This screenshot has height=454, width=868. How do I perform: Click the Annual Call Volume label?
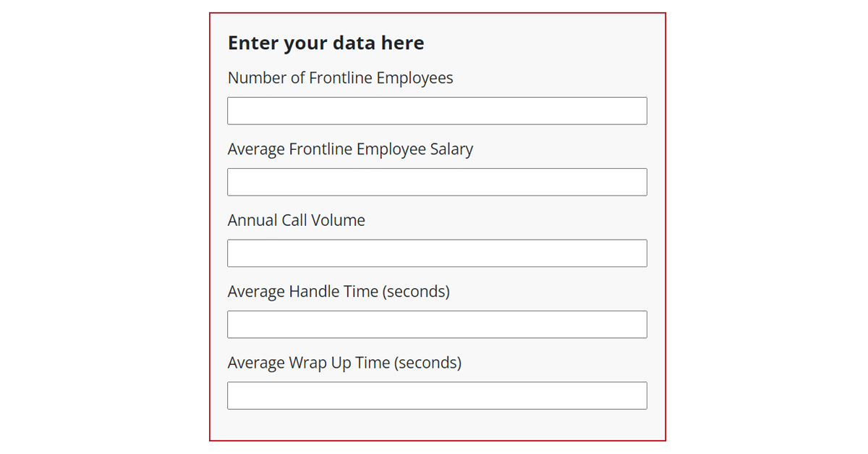click(296, 219)
